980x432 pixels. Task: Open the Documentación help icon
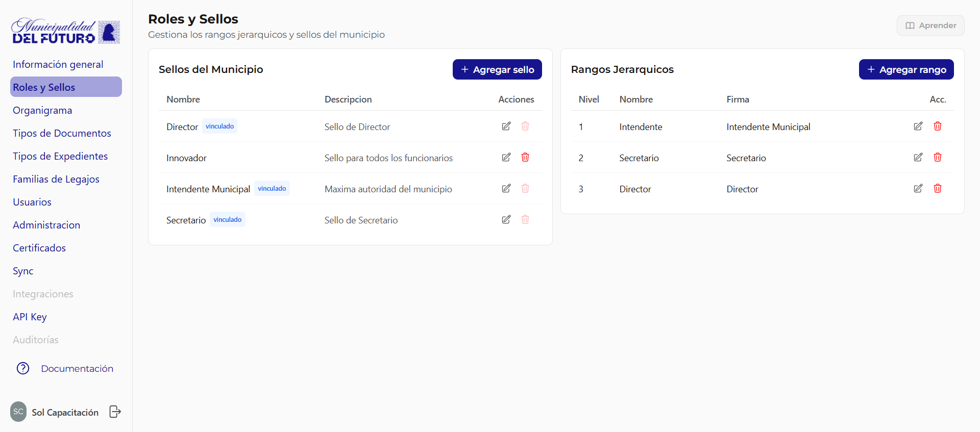23,368
